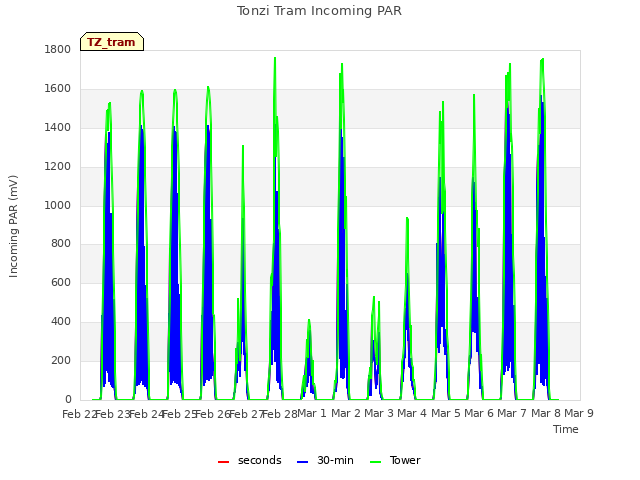Image resolution: width=640 pixels, height=480 pixels.
Task: Click the 1600 y-axis tick label
Action: pyautogui.click(x=58, y=89)
